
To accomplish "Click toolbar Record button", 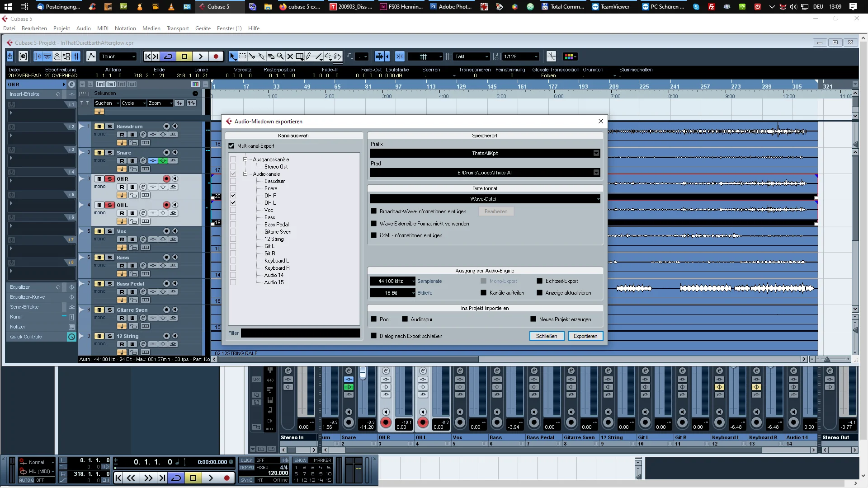I will (216, 56).
